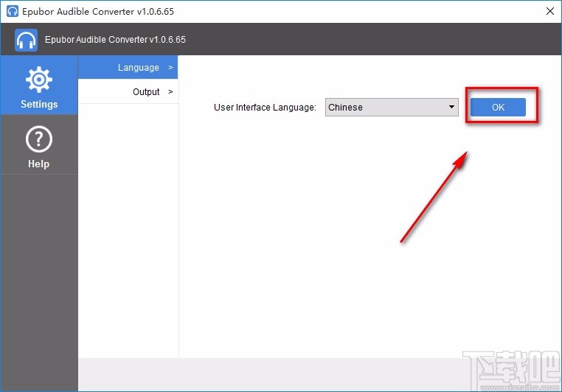Open the User Interface Language dropdown

click(x=392, y=107)
